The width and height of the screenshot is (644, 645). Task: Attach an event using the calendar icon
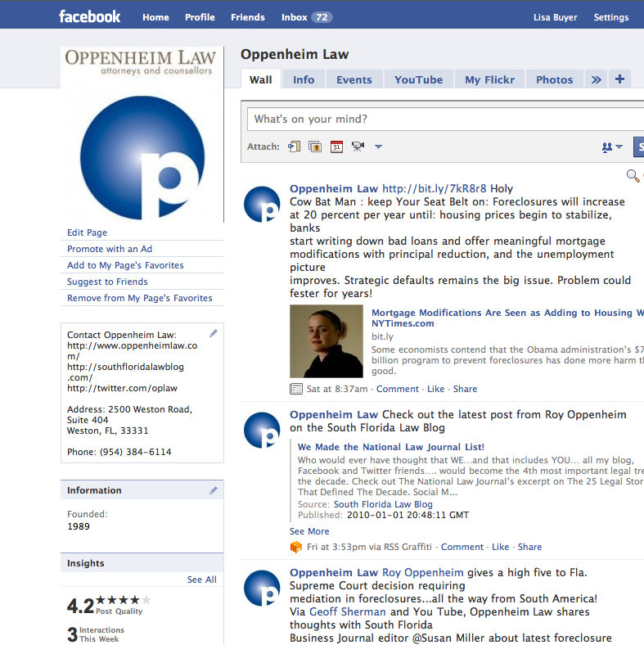click(x=336, y=147)
